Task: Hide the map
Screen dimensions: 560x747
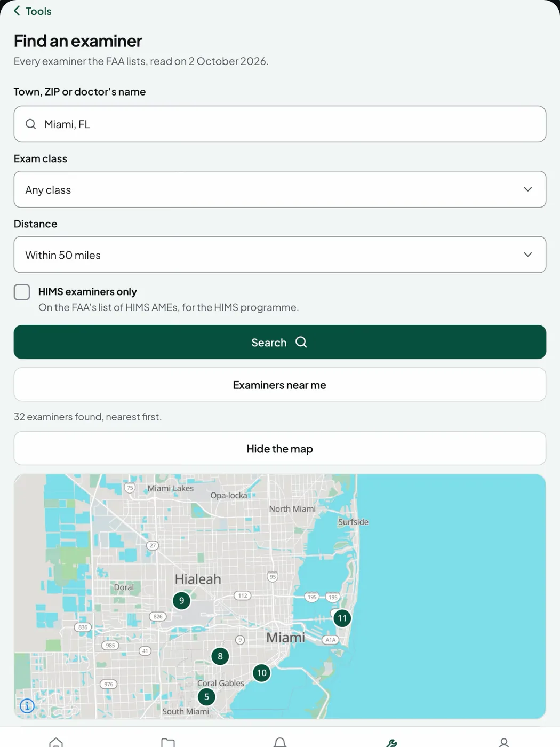Action: (280, 449)
